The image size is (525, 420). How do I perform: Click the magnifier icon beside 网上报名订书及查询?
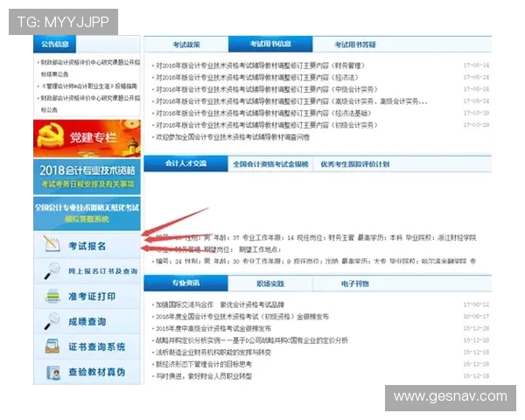point(52,270)
